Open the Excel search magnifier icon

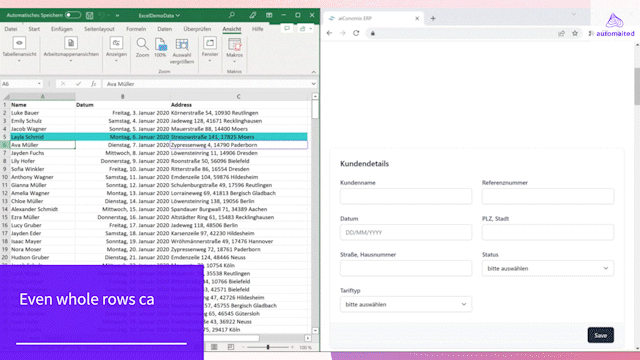point(232,15)
